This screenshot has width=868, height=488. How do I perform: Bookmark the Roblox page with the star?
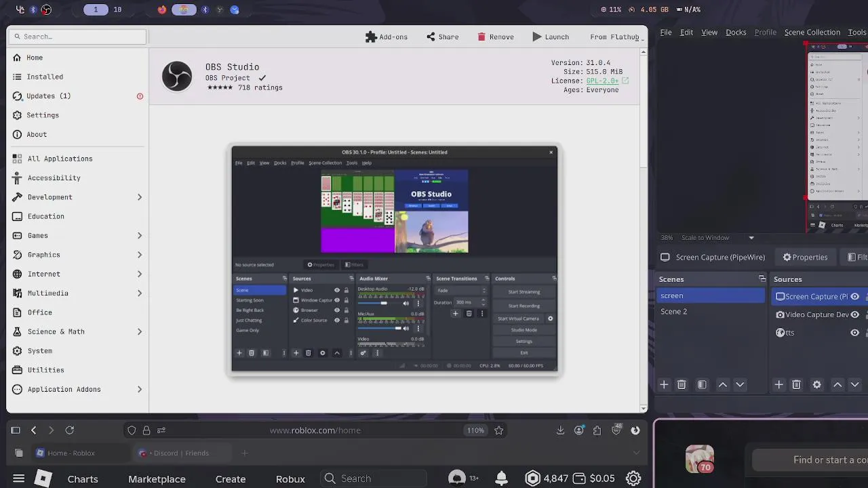pos(498,430)
